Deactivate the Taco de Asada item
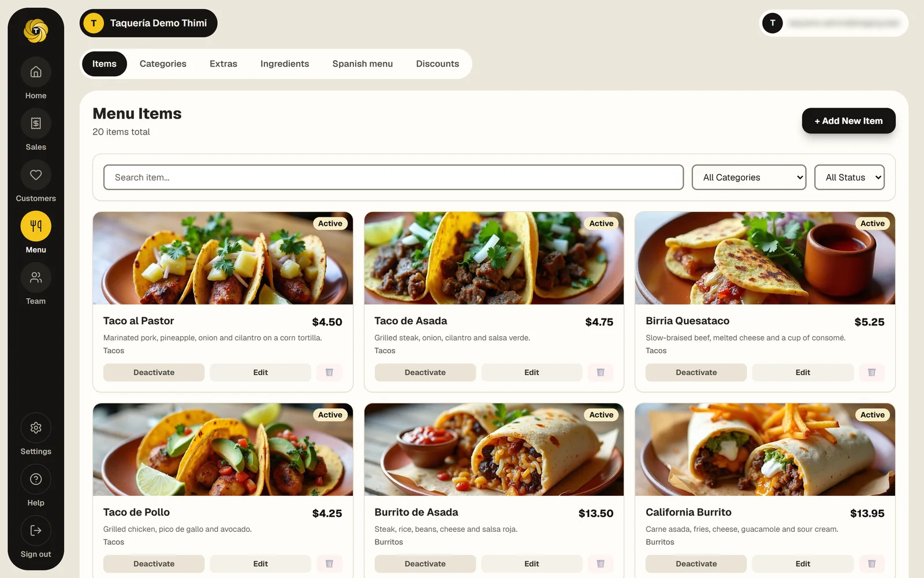Screen dimensions: 924x578 click(x=425, y=372)
